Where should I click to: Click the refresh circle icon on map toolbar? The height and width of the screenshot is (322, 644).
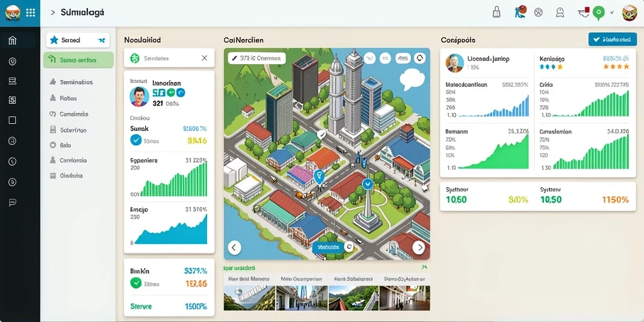click(419, 58)
